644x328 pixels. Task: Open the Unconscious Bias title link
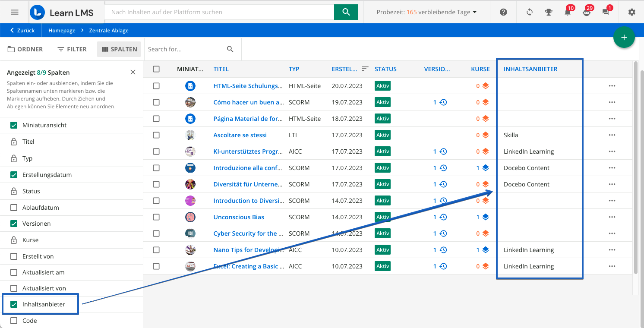coord(239,217)
